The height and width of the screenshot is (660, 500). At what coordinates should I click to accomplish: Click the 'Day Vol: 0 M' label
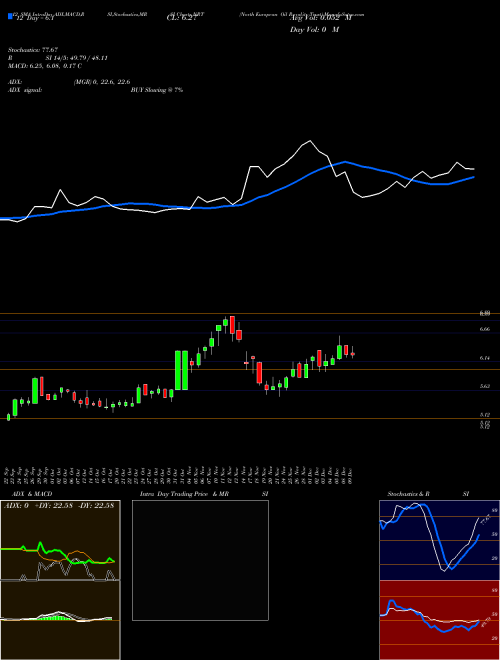tap(314, 29)
